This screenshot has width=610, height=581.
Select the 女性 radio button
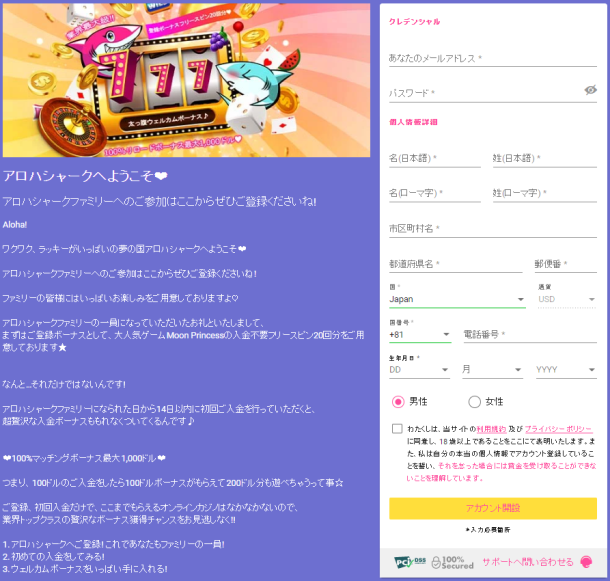[474, 402]
